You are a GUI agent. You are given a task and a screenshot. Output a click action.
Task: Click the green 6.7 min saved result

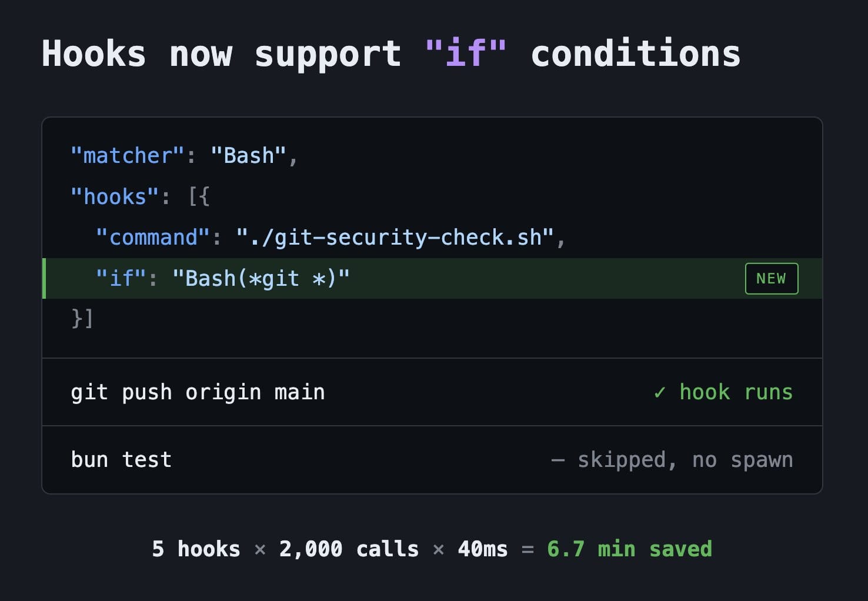click(x=629, y=549)
